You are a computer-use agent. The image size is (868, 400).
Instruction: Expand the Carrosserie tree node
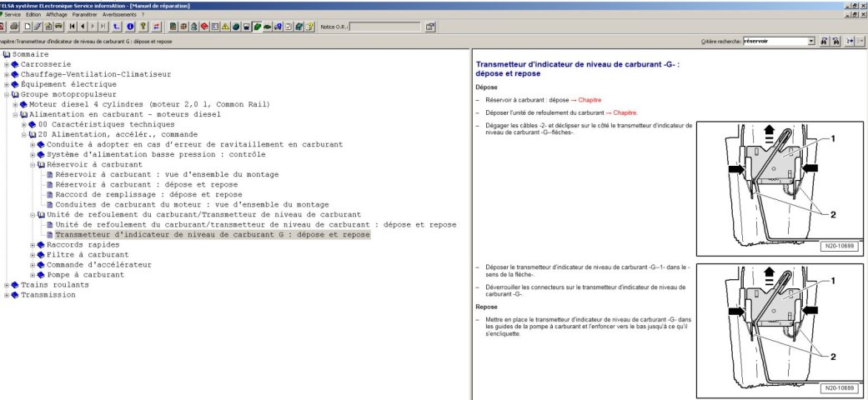pyautogui.click(x=6, y=64)
